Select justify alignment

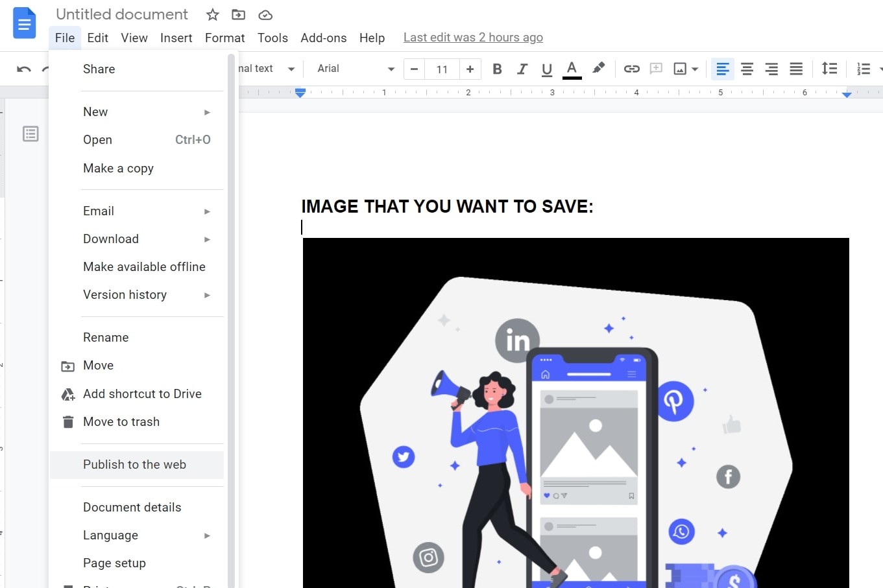796,69
